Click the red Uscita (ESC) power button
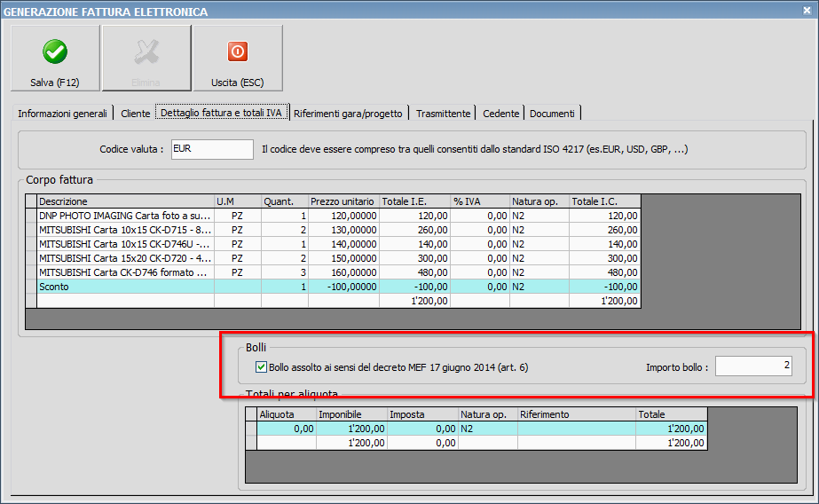 (x=238, y=58)
